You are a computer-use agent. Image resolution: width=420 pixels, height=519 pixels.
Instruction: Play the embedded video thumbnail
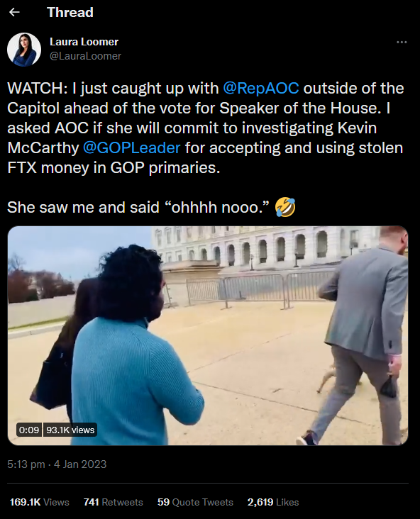[208, 335]
